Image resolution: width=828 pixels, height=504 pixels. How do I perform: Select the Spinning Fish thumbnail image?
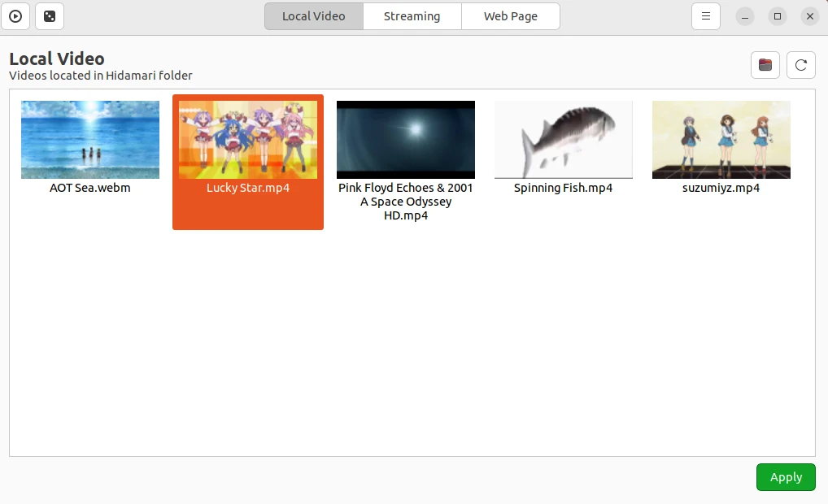(563, 139)
